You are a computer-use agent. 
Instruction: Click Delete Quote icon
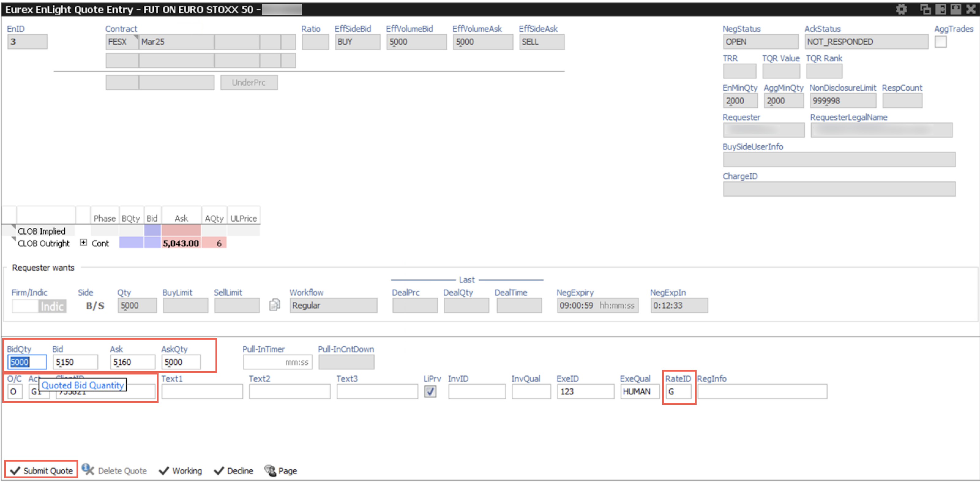point(88,470)
